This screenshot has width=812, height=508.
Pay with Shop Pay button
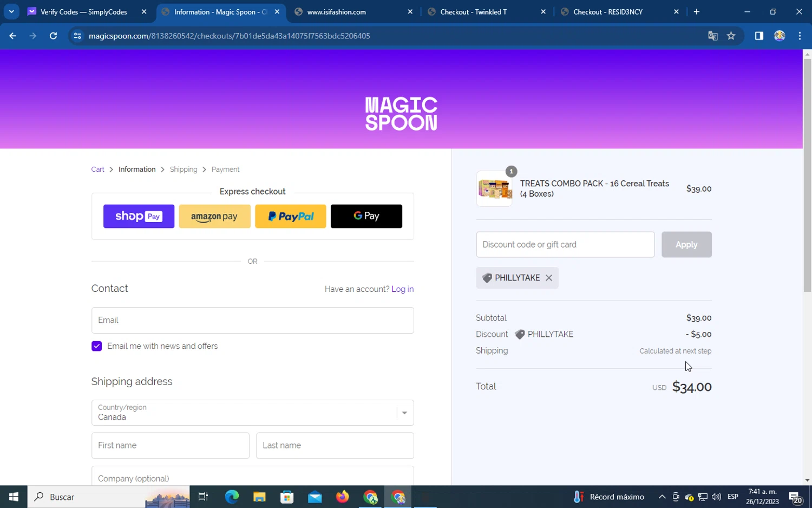tap(139, 216)
